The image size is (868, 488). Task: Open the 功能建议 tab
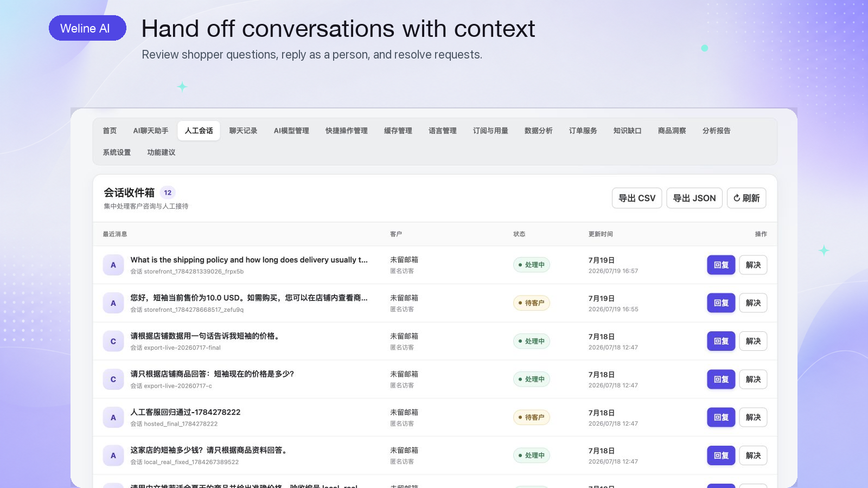161,152
